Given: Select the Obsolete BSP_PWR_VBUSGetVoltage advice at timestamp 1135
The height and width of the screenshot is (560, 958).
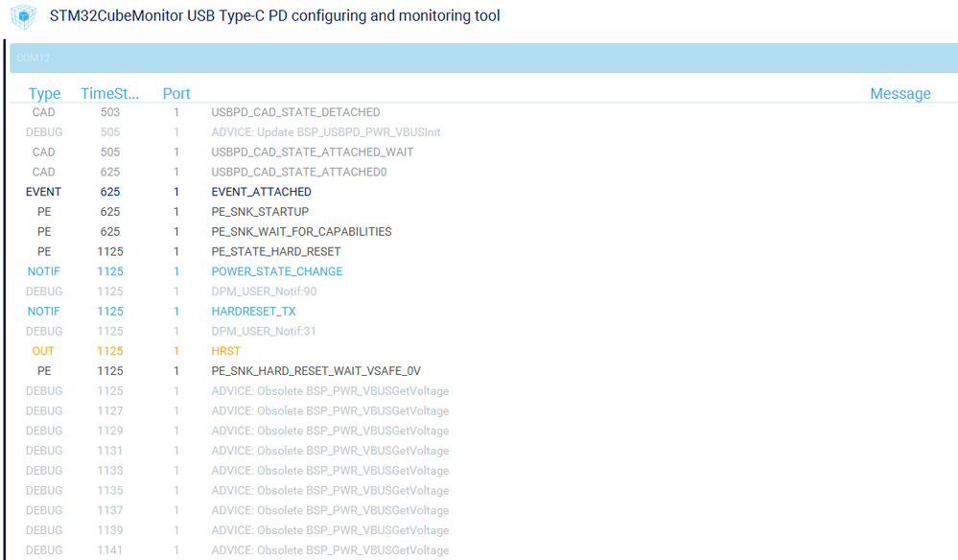Looking at the screenshot, I should (330, 490).
